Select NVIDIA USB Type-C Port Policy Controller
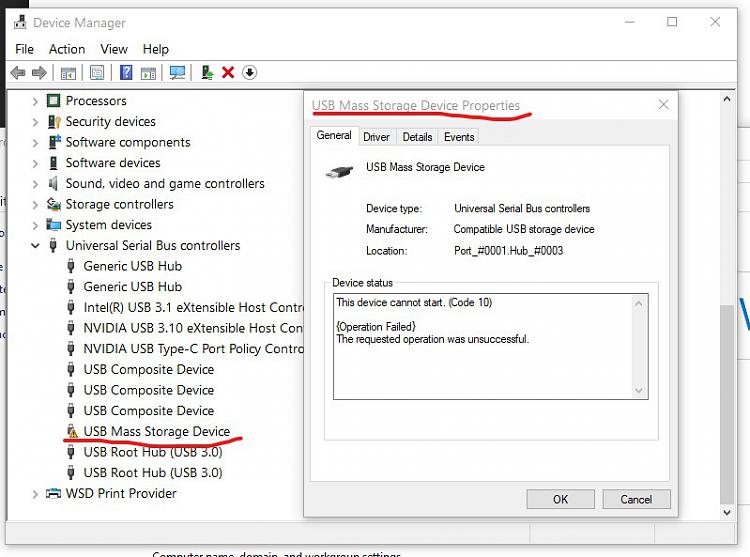This screenshot has width=750, height=557. pos(193,349)
